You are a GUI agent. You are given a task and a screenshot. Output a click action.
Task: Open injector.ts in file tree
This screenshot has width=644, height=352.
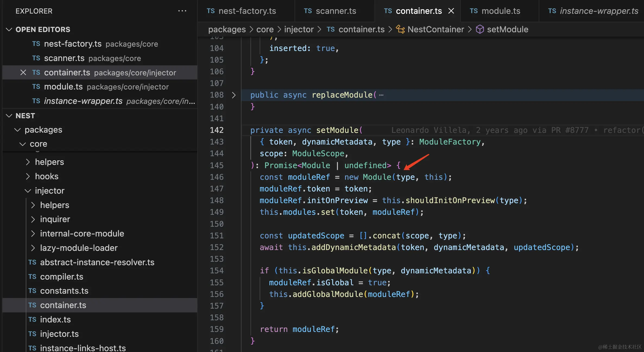pyautogui.click(x=100, y=334)
